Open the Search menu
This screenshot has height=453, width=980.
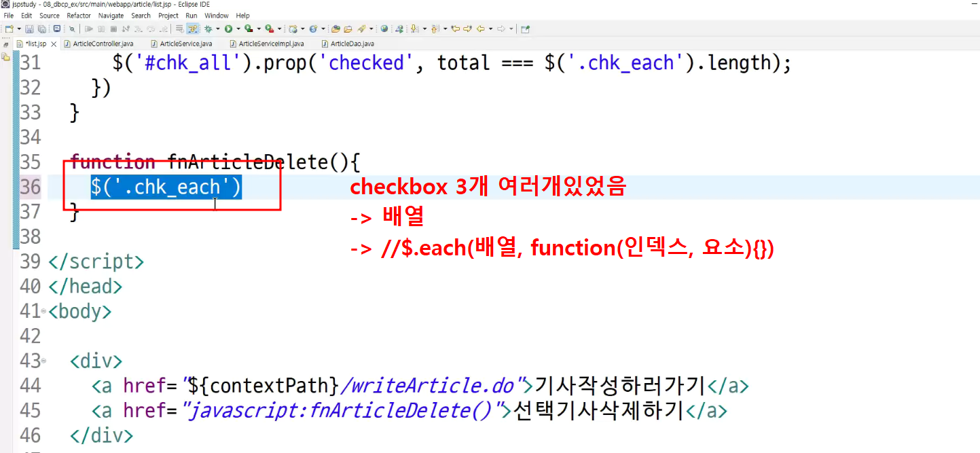tap(141, 15)
